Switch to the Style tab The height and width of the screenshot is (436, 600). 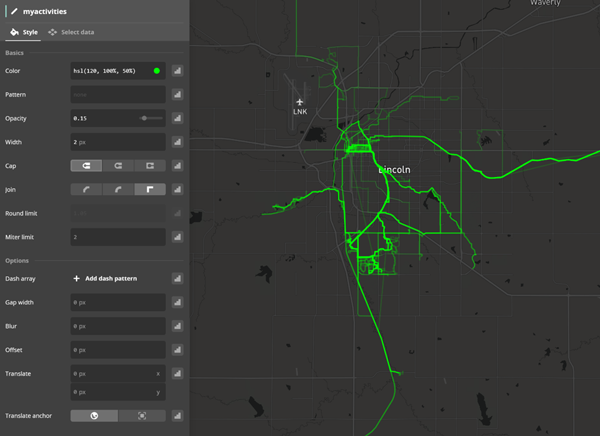coord(24,32)
